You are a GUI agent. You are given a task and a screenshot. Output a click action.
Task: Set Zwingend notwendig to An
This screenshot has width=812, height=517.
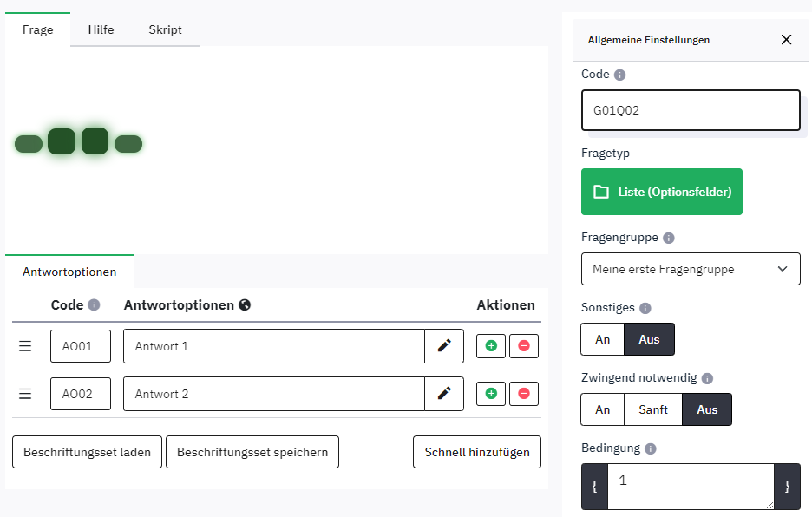(603, 409)
